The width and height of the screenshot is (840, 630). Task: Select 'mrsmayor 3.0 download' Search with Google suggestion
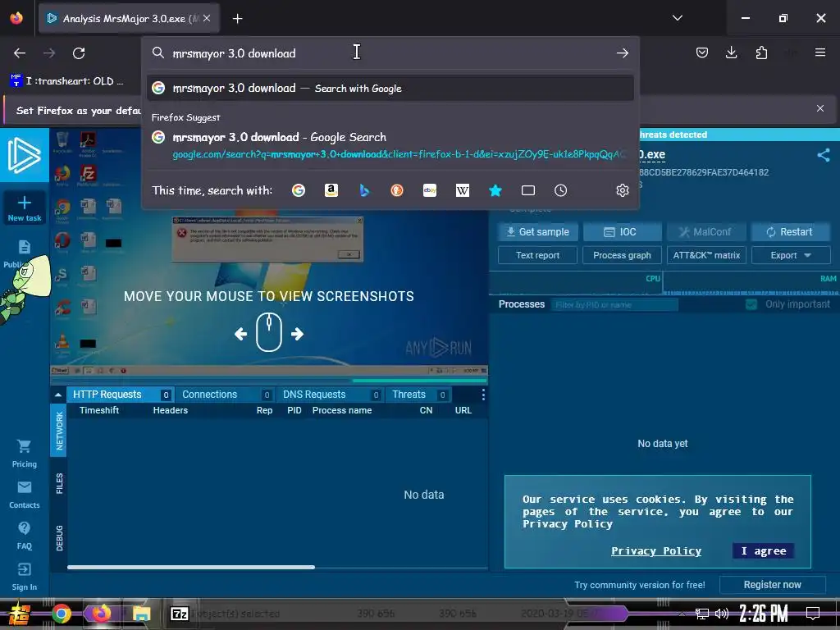tap(390, 88)
